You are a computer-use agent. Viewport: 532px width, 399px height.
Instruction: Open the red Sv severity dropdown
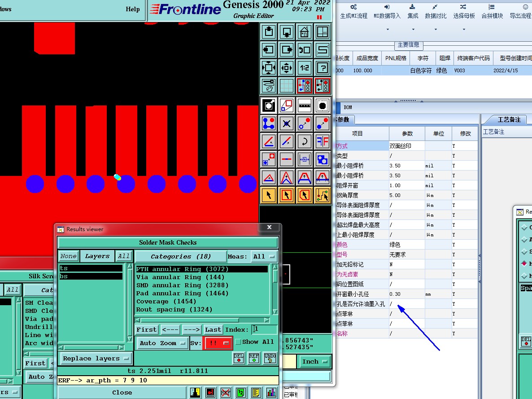(218, 343)
